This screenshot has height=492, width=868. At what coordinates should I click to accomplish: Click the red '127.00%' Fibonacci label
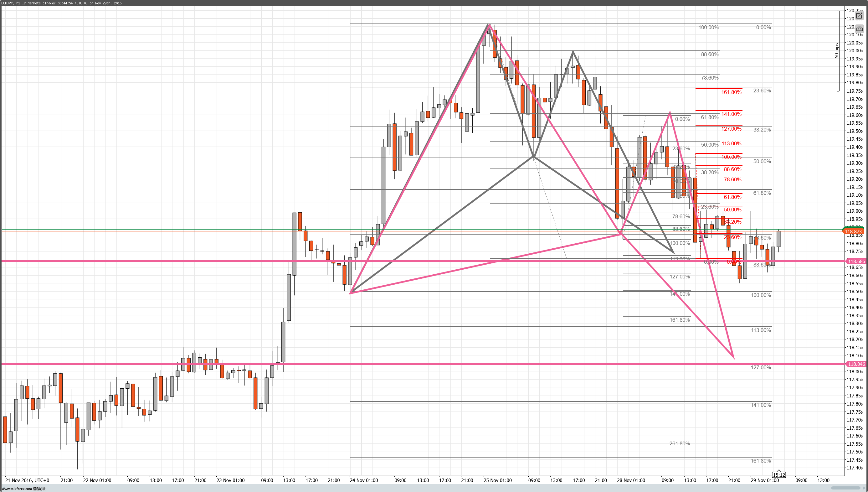point(731,129)
